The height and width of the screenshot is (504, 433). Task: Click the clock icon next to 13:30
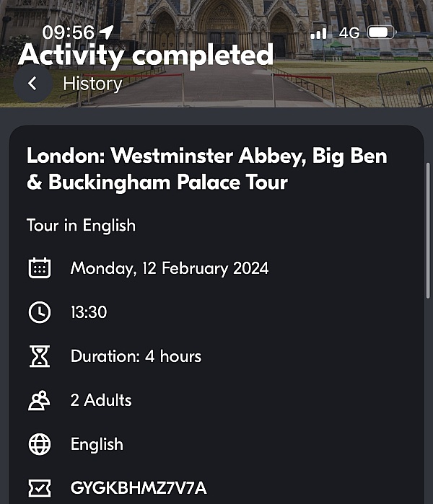pos(39,312)
